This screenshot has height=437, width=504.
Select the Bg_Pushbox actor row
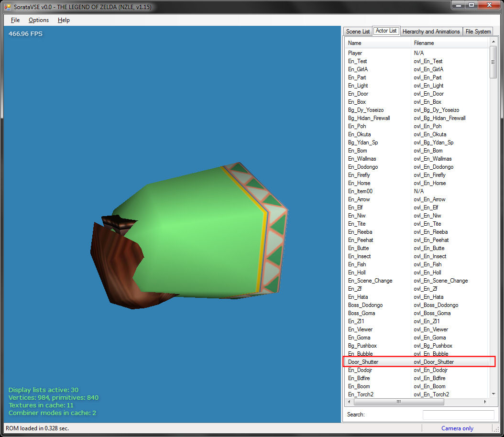point(417,346)
